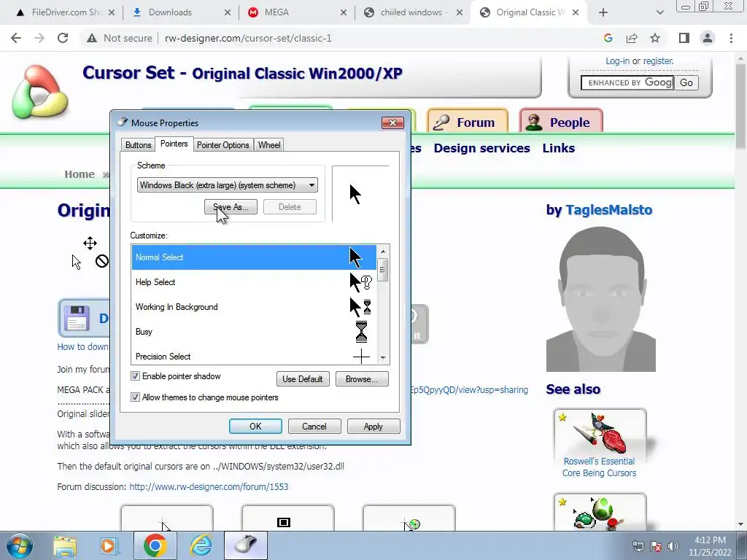Open the Pointer Options tab
The height and width of the screenshot is (560, 747).
[x=223, y=145]
